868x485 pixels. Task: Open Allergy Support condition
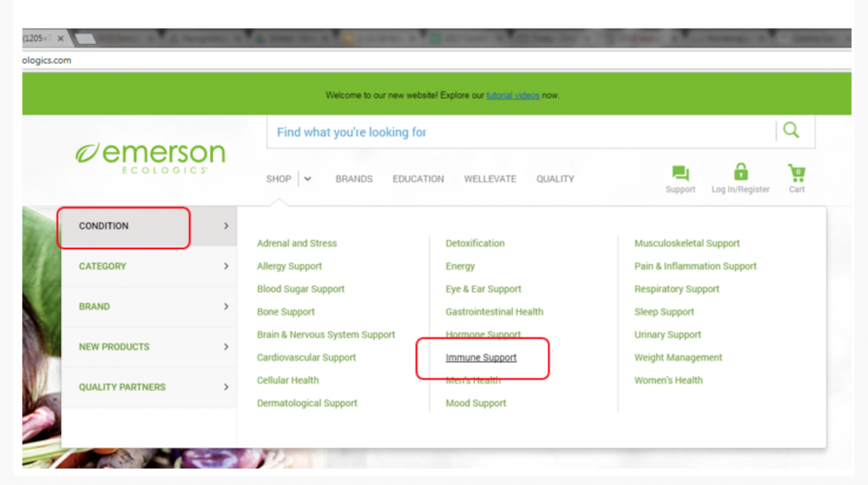pyautogui.click(x=289, y=266)
